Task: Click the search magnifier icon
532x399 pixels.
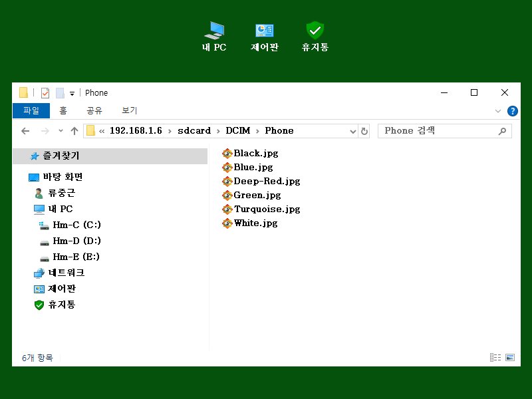Action: coord(502,131)
